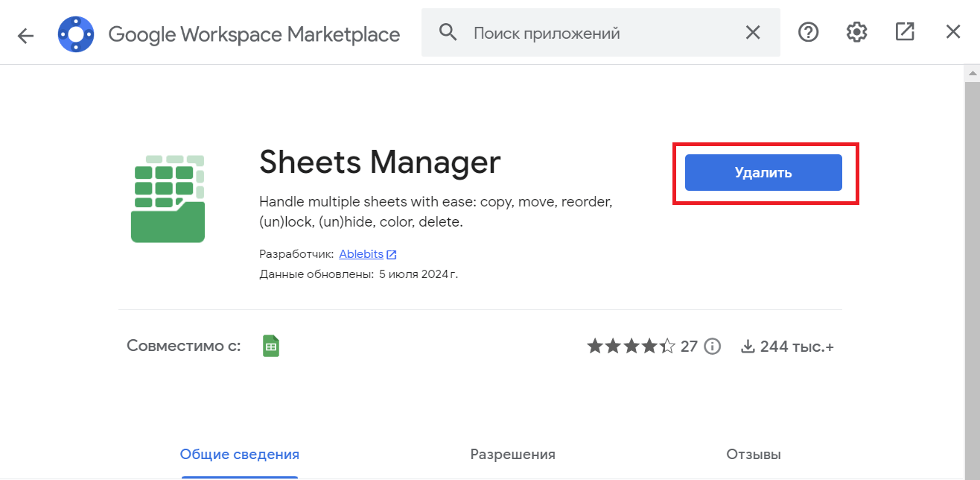This screenshot has width=980, height=480.
Task: Click the Help question mark icon
Action: pyautogui.click(x=808, y=32)
